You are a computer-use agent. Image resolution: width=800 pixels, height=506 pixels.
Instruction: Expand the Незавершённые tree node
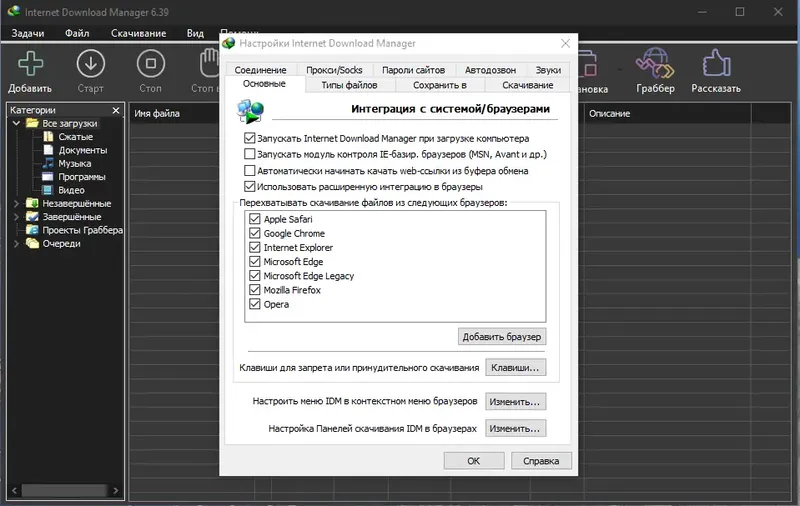pos(16,203)
